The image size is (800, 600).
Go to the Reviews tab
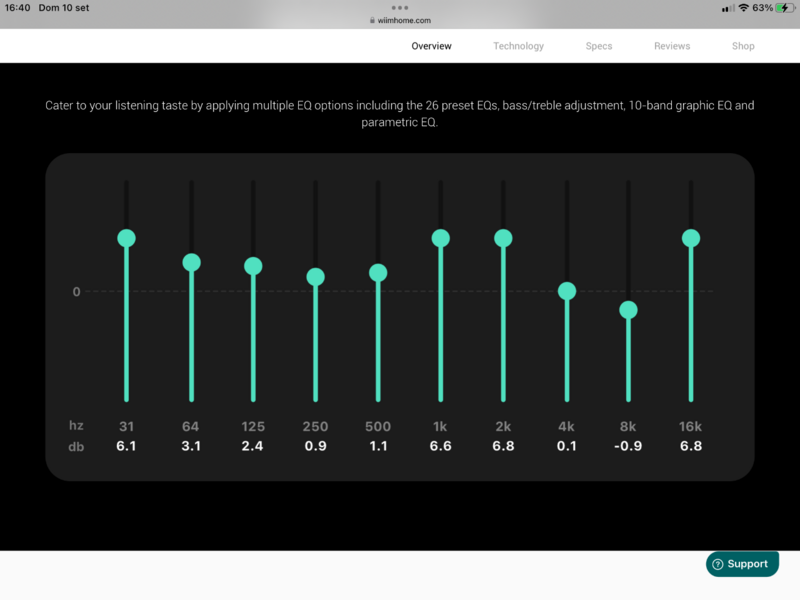672,46
